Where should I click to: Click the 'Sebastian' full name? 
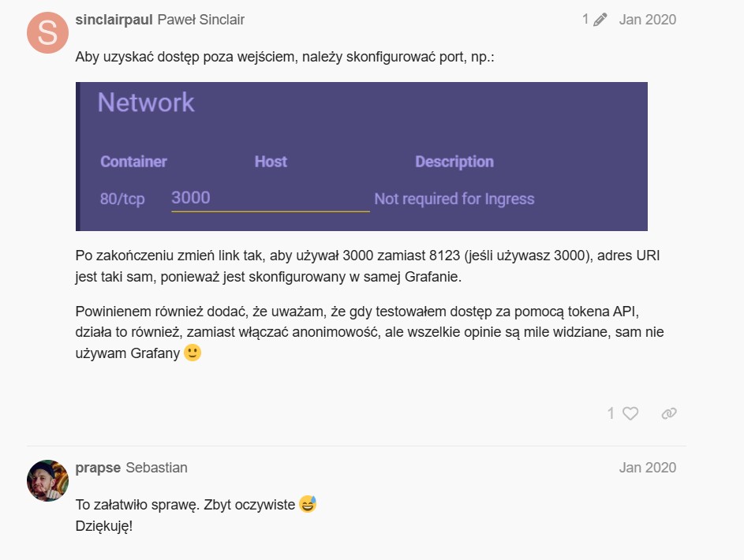click(156, 468)
